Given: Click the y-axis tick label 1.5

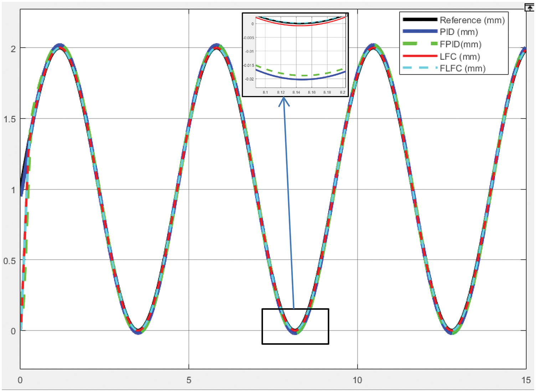Looking at the screenshot, I should 10,119.
